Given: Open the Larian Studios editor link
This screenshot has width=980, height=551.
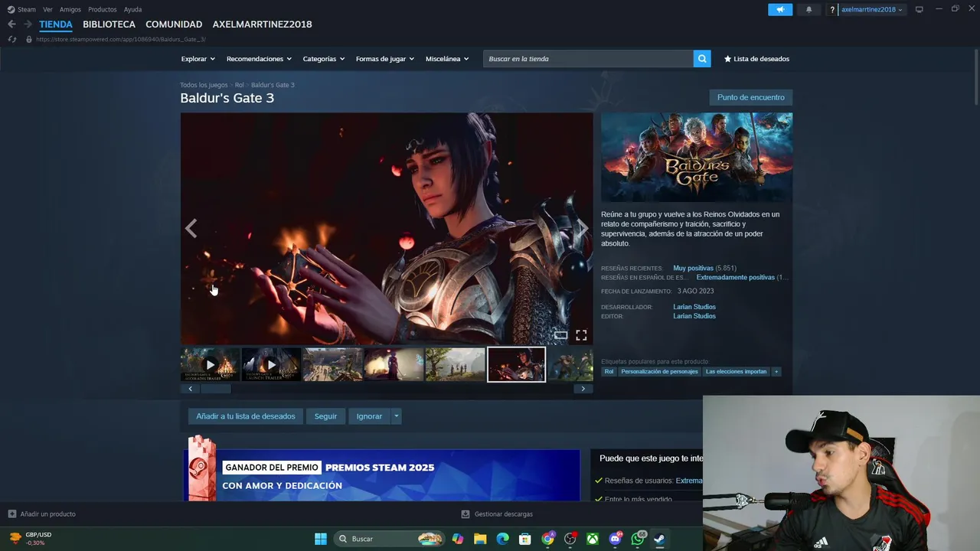Looking at the screenshot, I should click(694, 316).
